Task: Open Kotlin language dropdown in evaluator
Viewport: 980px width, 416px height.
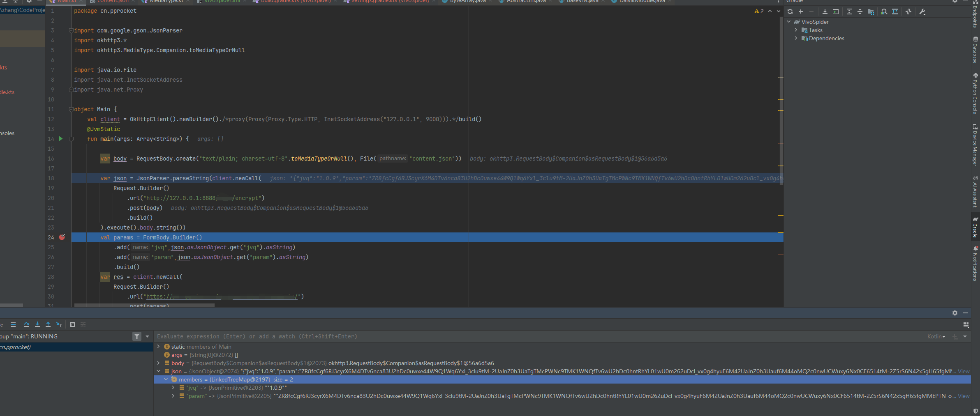Action: 936,336
